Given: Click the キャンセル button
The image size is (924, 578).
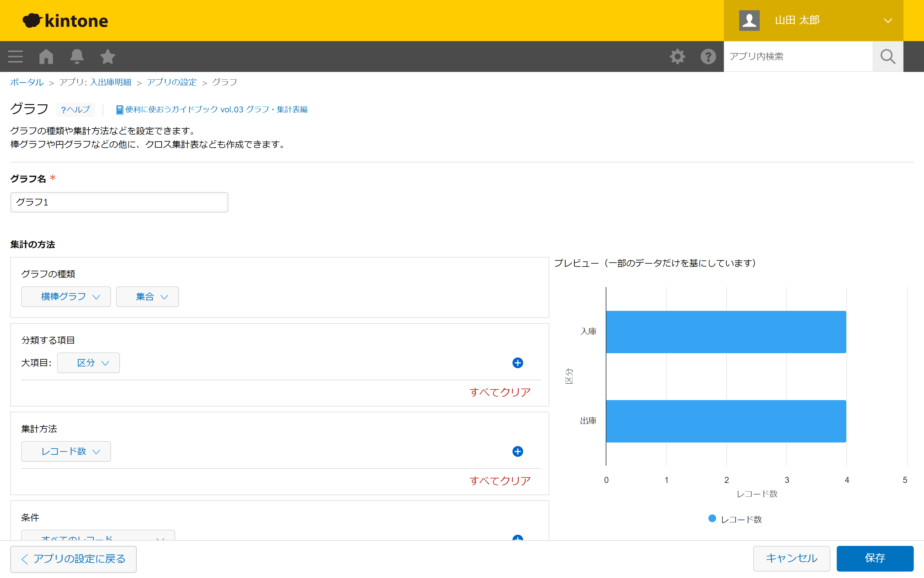Looking at the screenshot, I should tap(791, 558).
